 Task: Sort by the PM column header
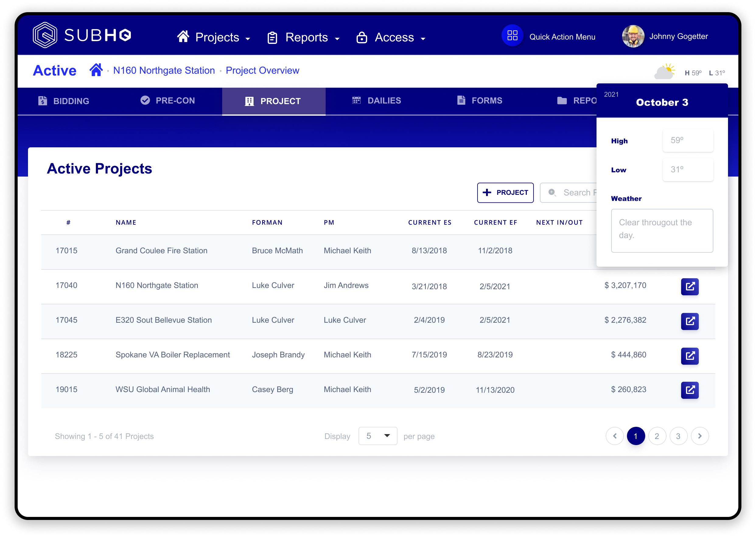click(x=329, y=223)
